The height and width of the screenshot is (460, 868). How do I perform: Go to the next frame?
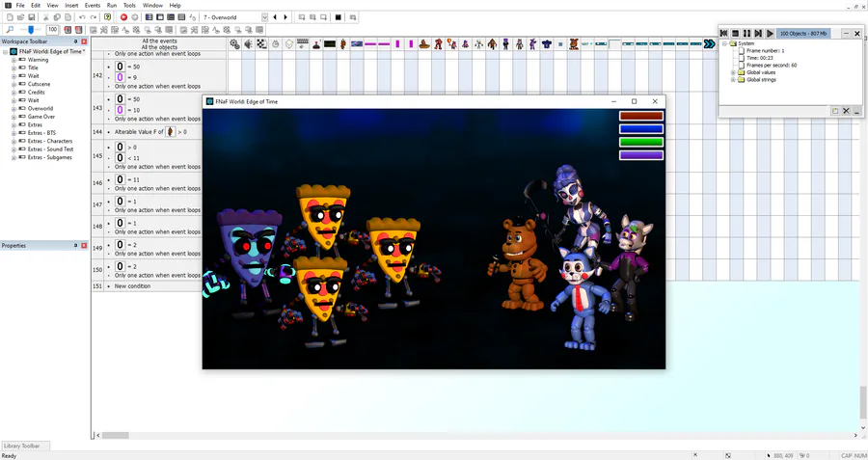click(x=285, y=17)
